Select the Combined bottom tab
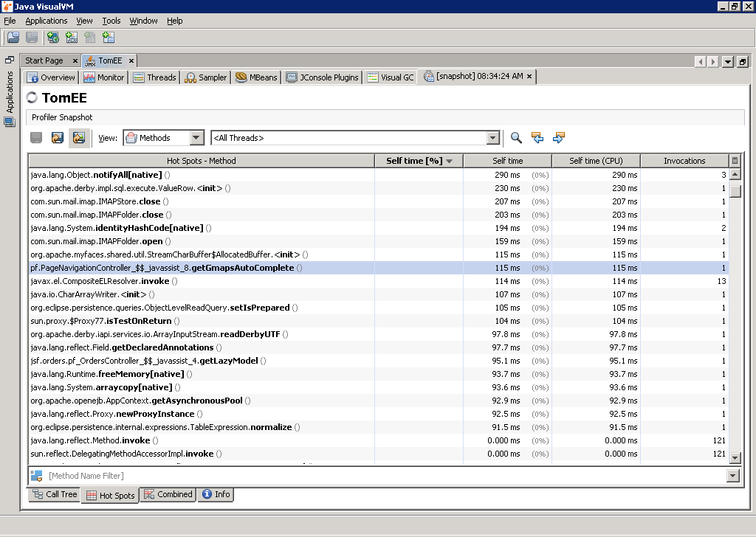Image resolution: width=756 pixels, height=537 pixels. [x=168, y=495]
